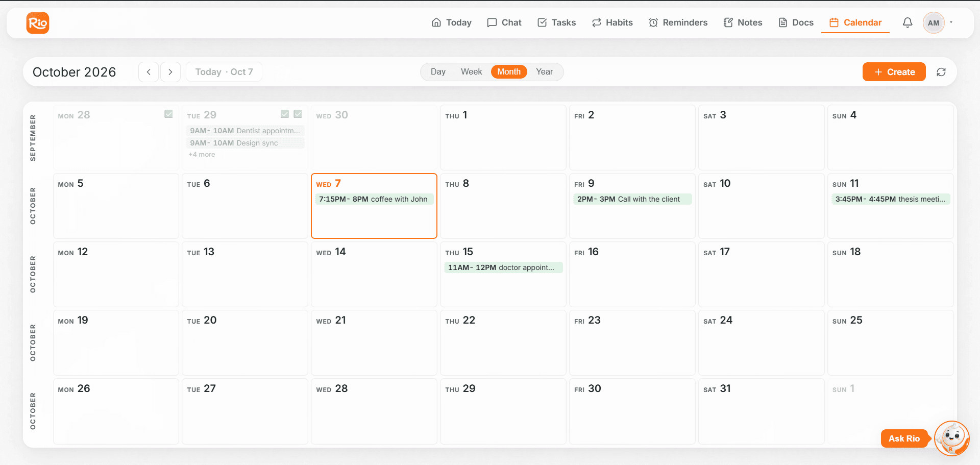Select the Calendar nav tab
Screen dimensions: 980x465
coord(855,22)
